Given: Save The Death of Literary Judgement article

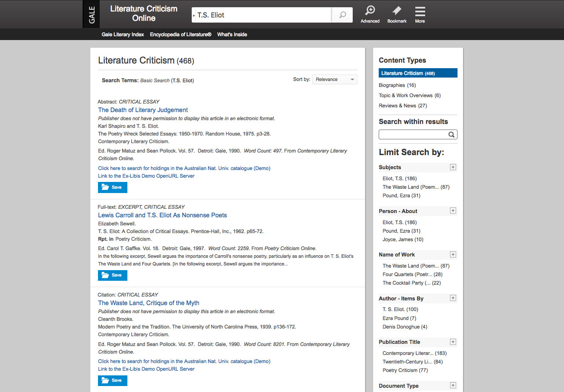Looking at the screenshot, I should click(112, 187).
